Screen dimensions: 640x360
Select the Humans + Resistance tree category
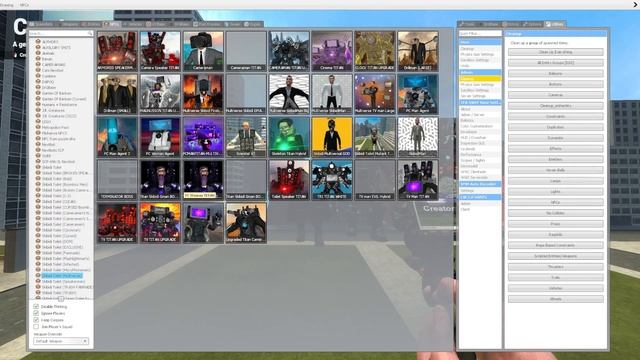pyautogui.click(x=59, y=104)
